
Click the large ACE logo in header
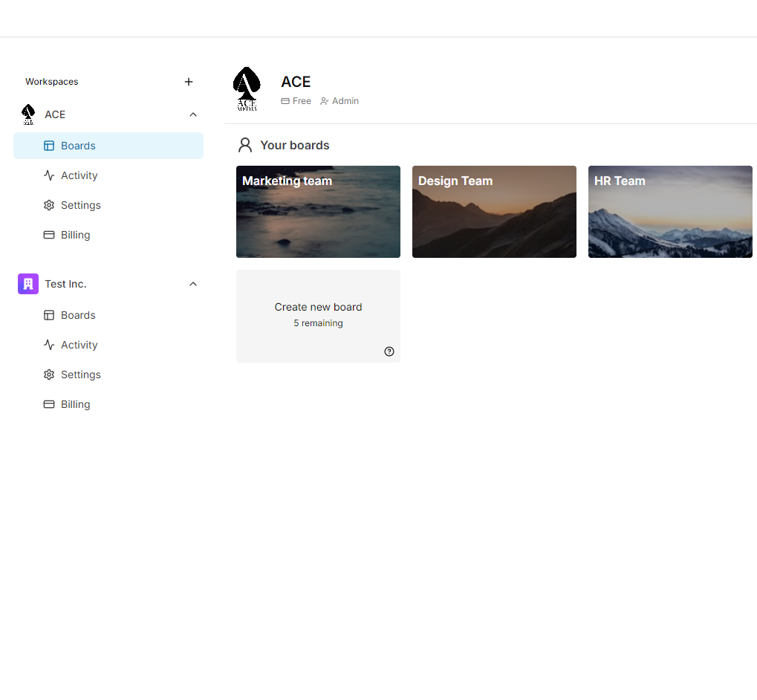tap(247, 89)
